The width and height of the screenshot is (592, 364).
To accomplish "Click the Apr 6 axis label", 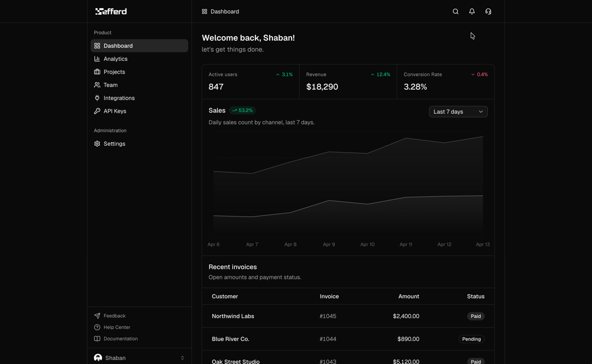I will tap(213, 244).
